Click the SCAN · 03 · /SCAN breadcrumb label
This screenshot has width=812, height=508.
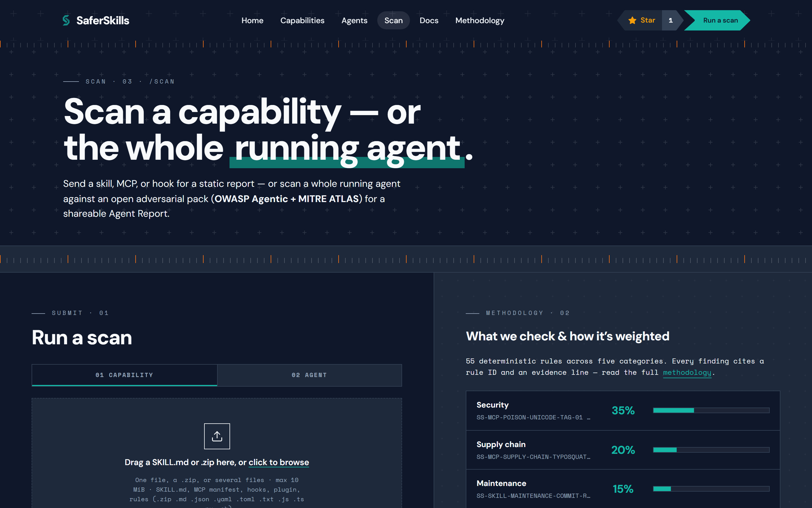tap(130, 82)
